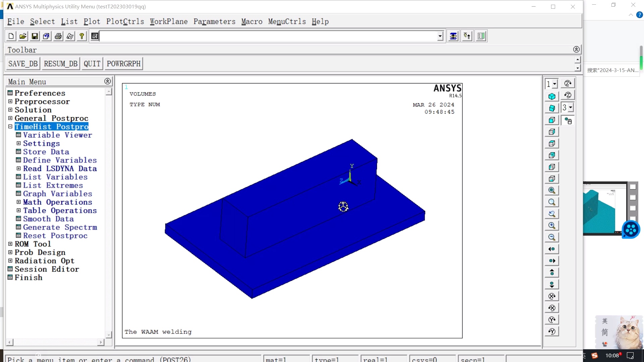Click the POWRGRPH button
The width and height of the screenshot is (644, 362).
tap(123, 63)
